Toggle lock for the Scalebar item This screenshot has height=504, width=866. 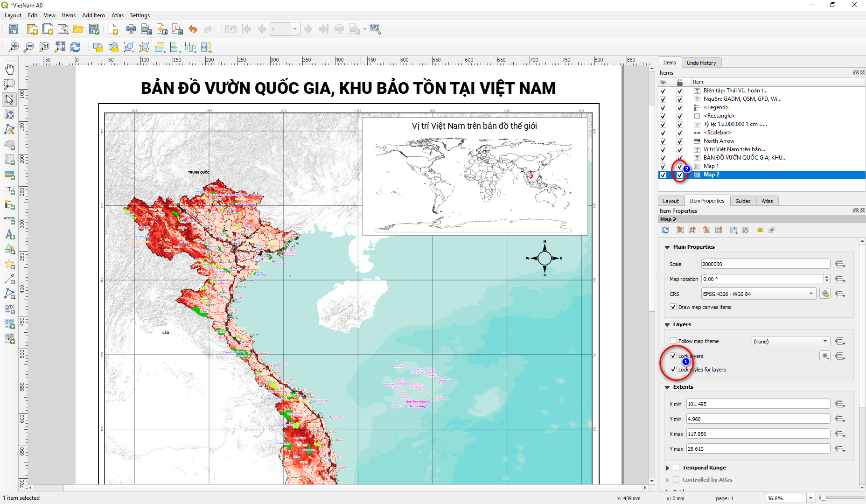[x=680, y=133]
